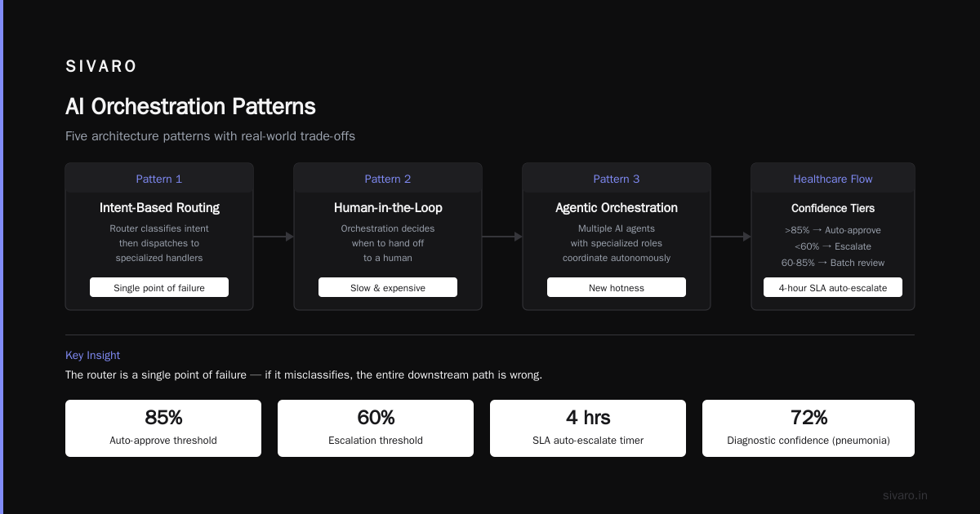Select the 85% Auto-approve threshold card

pyautogui.click(x=163, y=428)
